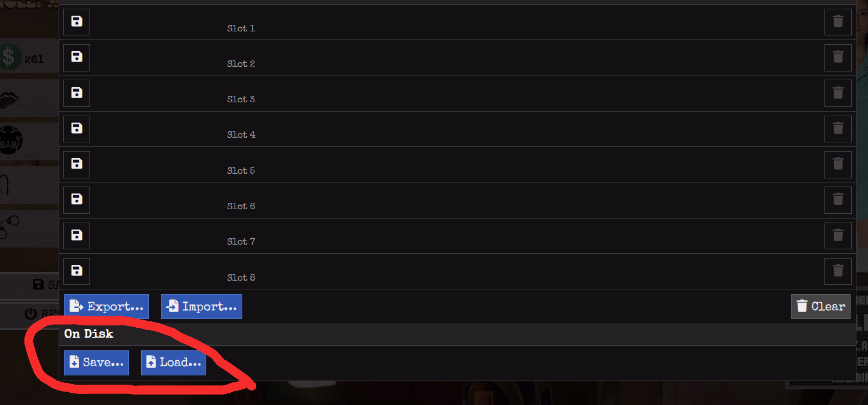Load from disk with Load... button
Screen dimensions: 868x405
click(174, 363)
